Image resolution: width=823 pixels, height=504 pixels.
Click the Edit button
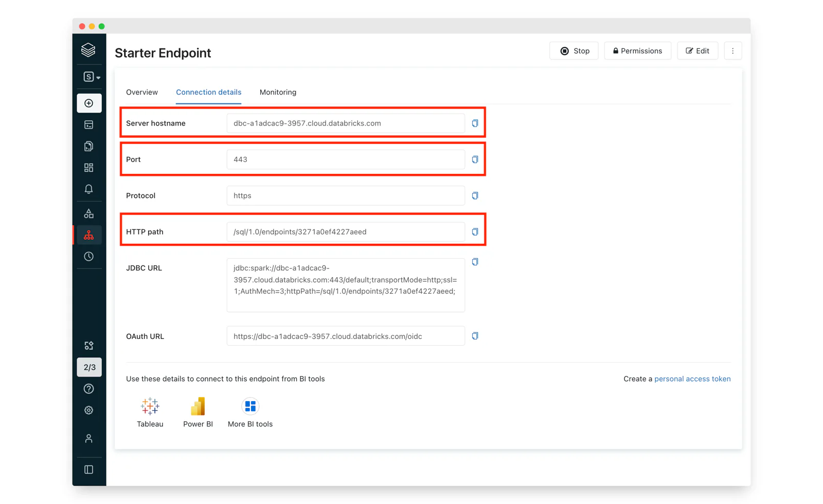[697, 51]
